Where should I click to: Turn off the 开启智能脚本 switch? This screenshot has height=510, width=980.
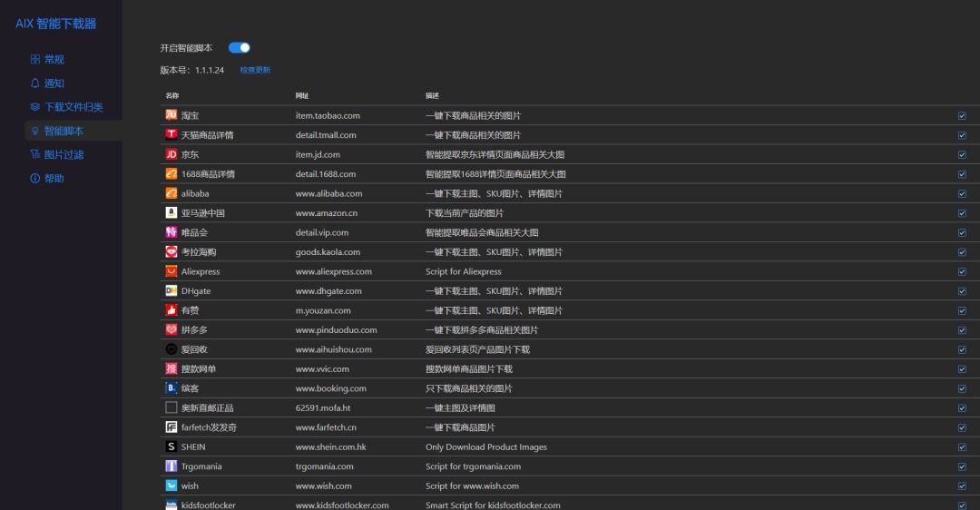pos(239,47)
